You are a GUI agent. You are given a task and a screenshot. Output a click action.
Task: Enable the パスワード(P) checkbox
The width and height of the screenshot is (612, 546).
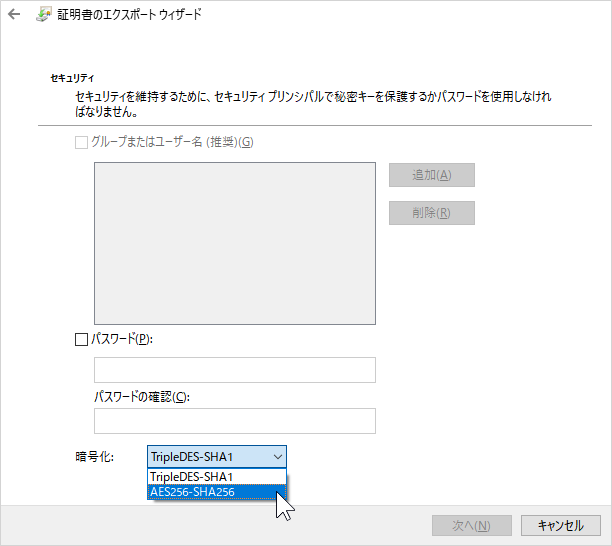click(81, 340)
